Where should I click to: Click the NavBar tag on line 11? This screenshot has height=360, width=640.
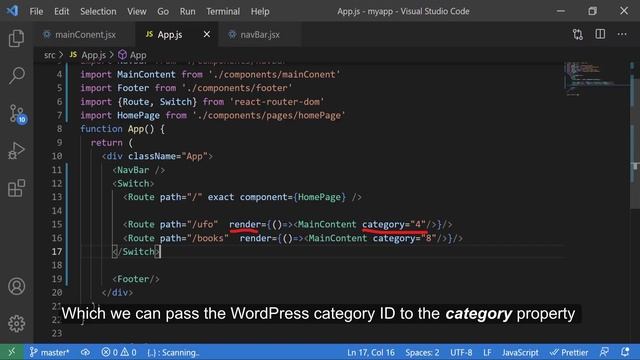click(139, 170)
